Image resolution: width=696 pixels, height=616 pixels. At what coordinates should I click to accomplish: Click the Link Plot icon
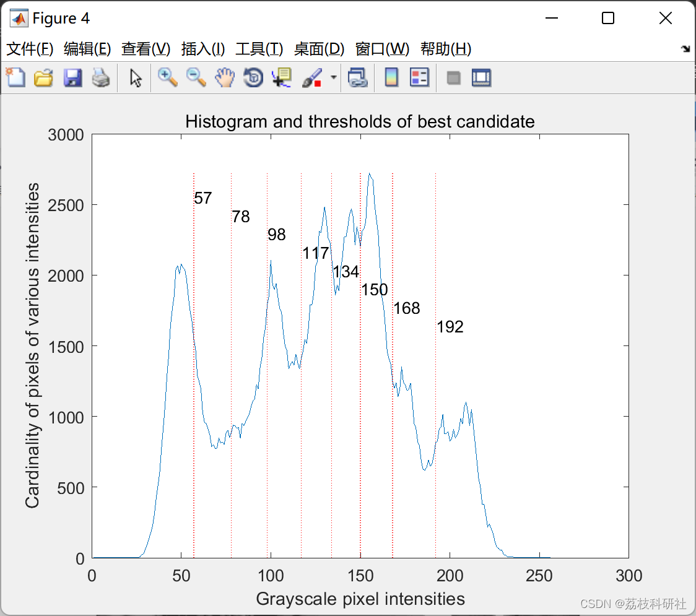(x=358, y=77)
